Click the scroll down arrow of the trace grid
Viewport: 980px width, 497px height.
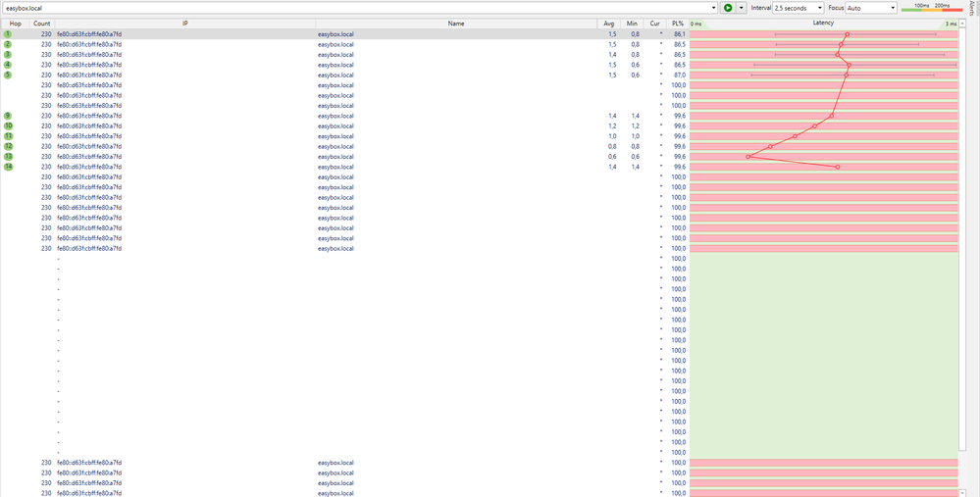(962, 493)
